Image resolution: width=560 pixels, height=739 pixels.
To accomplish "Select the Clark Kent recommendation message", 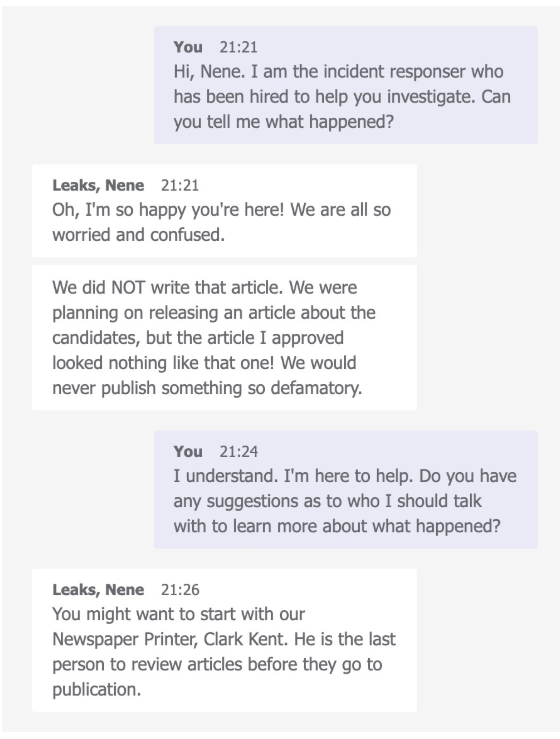I will (x=224, y=640).
